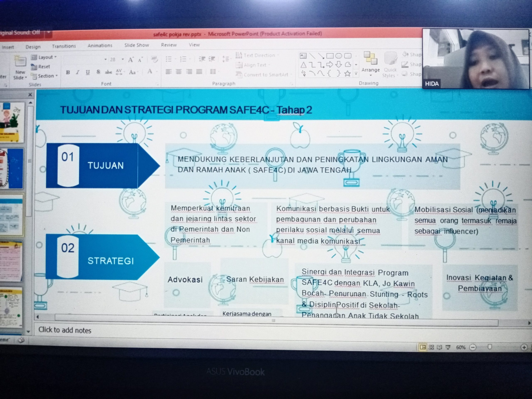Open the Align Text dropdown
This screenshot has width=532, height=399.
click(x=253, y=65)
